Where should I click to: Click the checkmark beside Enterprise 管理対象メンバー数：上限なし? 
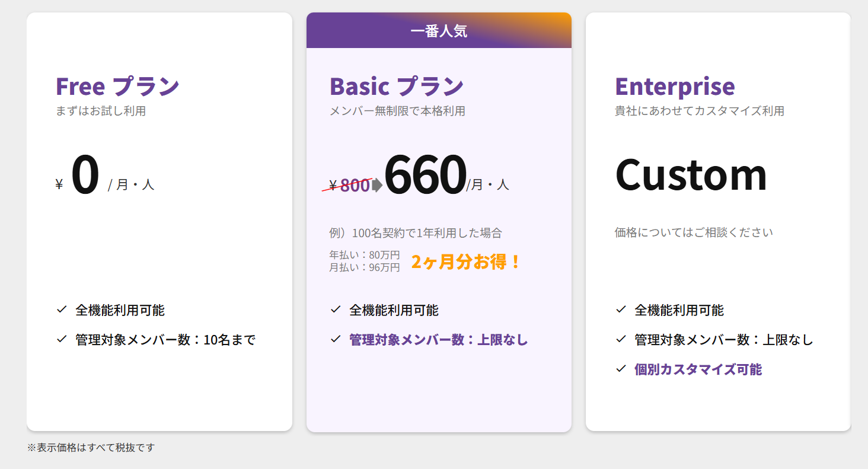pos(621,339)
